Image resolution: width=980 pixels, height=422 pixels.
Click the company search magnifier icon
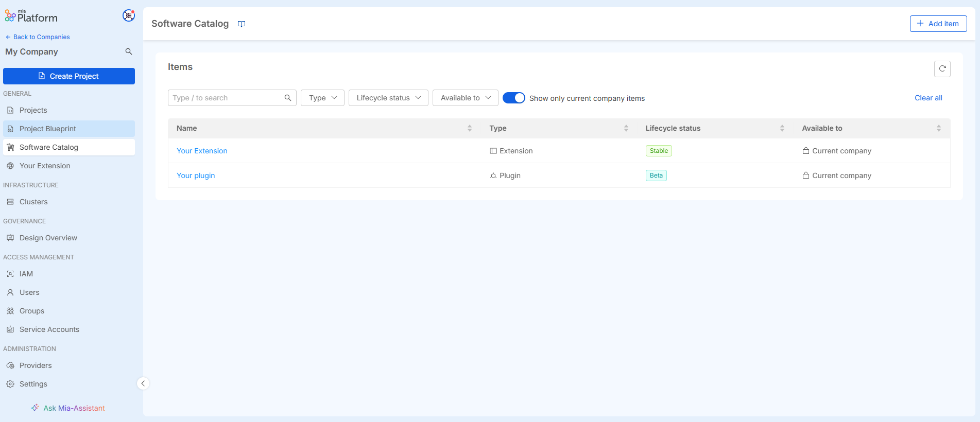[129, 51]
